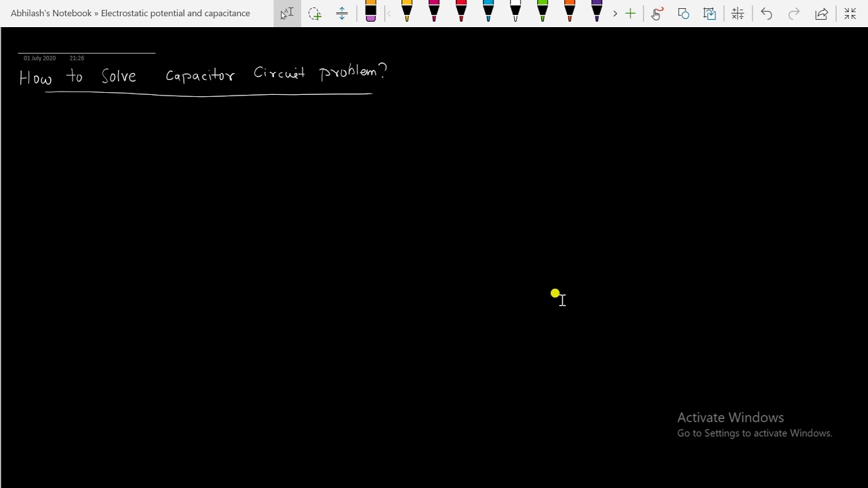Undo the last action
This screenshot has width=868, height=488.
coord(766,14)
